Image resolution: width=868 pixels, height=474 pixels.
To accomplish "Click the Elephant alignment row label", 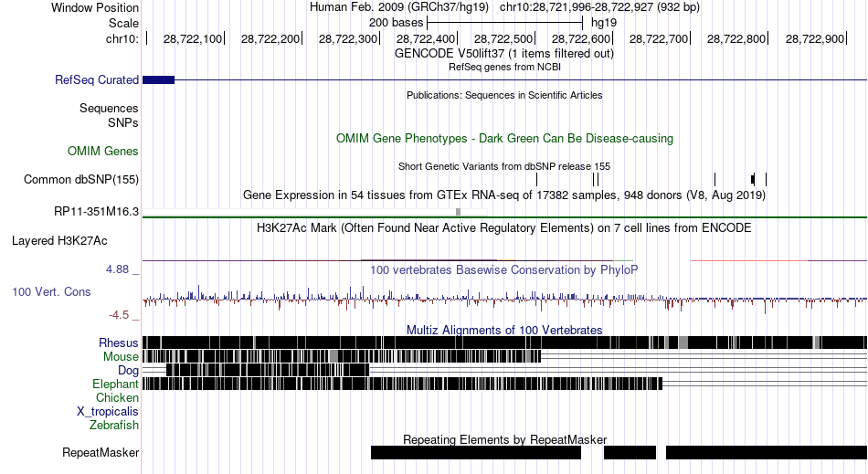I will coord(115,384).
